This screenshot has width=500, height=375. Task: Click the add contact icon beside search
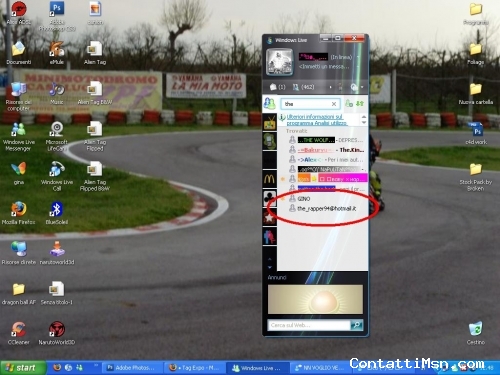coord(349,104)
